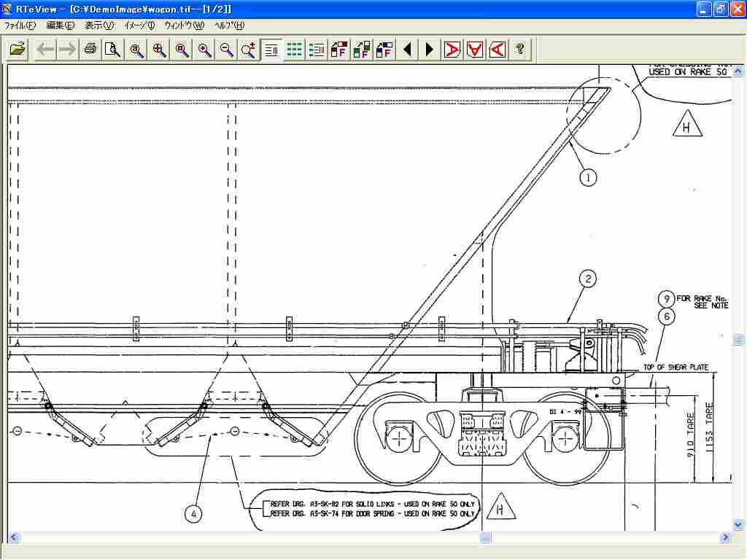Click the open file folder icon
The image size is (747, 560).
click(x=18, y=49)
